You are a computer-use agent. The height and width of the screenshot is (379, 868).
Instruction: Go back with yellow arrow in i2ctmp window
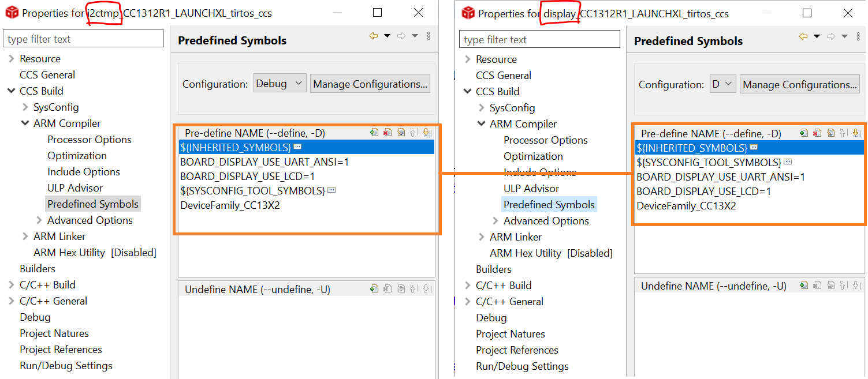[x=374, y=36]
